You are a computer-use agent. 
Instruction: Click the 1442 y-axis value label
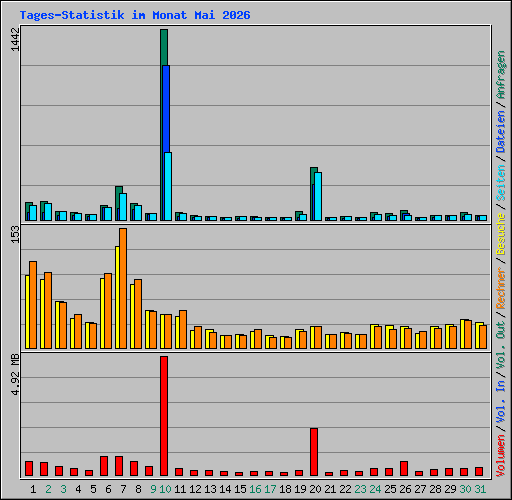click(15, 40)
